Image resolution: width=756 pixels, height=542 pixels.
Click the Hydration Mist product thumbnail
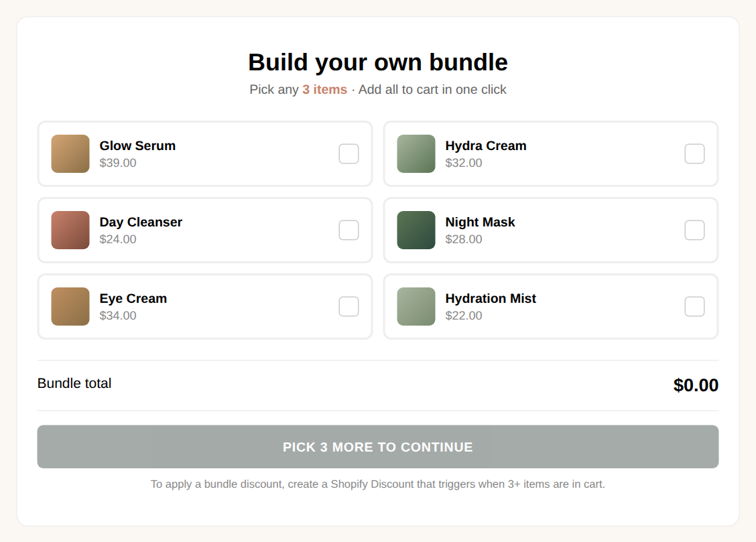coord(416,306)
